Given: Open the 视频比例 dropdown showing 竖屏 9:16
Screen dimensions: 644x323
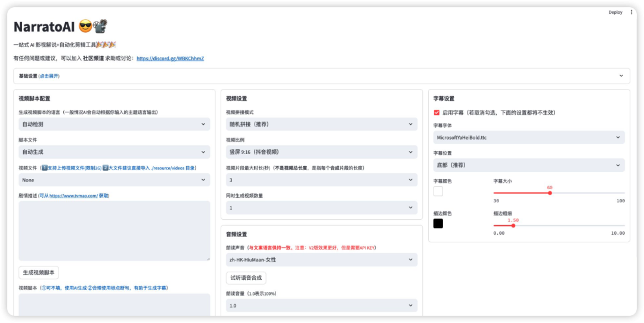Looking at the screenshot, I should click(321, 152).
